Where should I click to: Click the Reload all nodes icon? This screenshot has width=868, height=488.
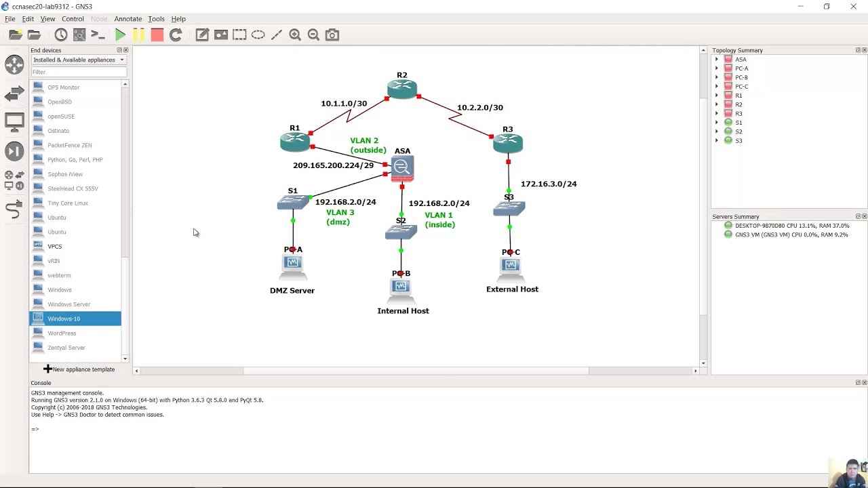click(176, 35)
